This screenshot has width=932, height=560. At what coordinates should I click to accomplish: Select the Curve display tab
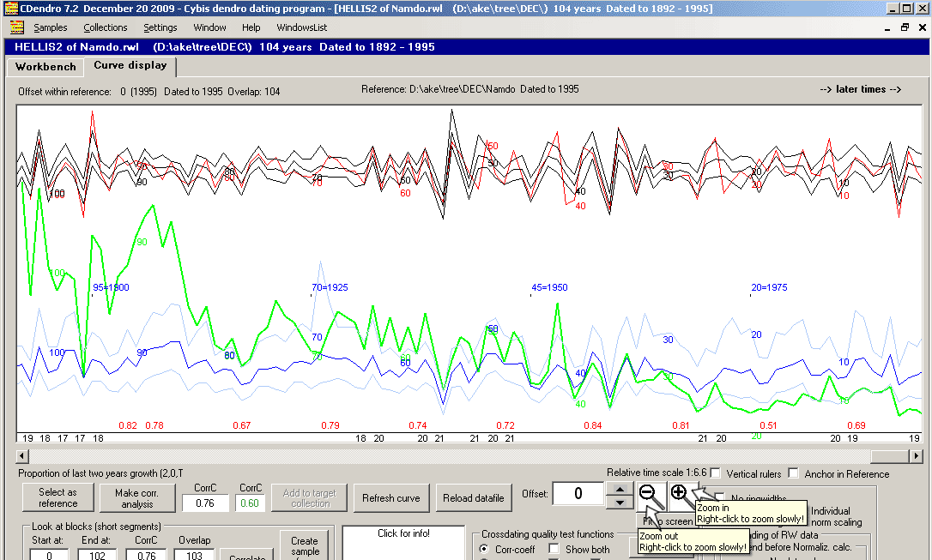(130, 66)
